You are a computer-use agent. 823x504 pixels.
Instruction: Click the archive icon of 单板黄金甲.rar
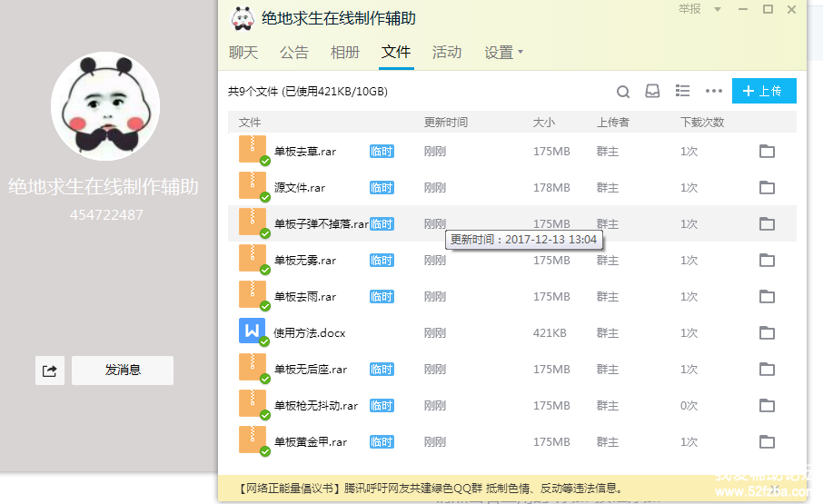(253, 440)
